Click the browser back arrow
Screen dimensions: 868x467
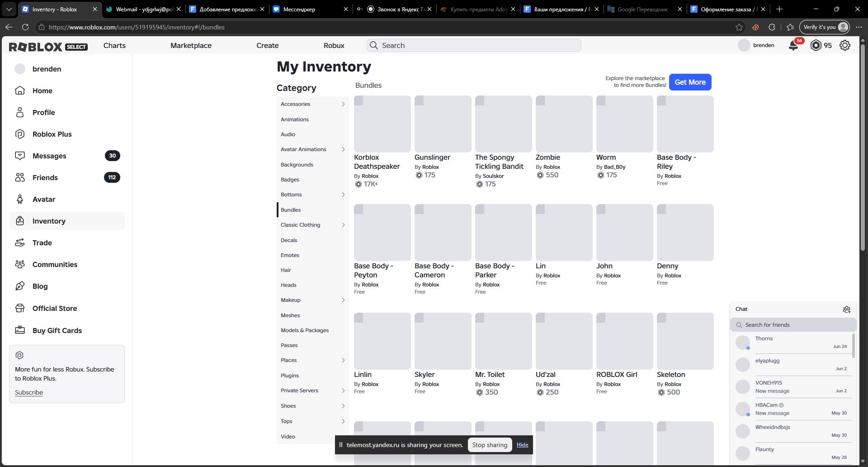9,27
